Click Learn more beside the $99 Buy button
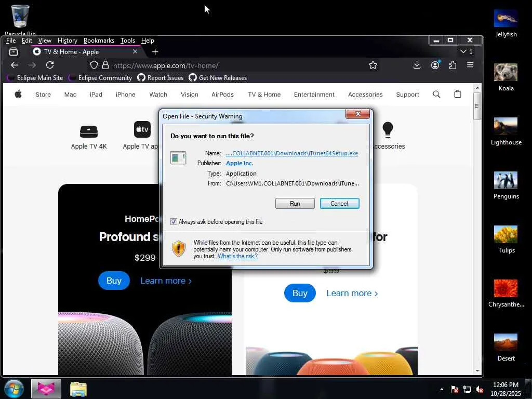The height and width of the screenshot is (399, 532). coord(352,293)
